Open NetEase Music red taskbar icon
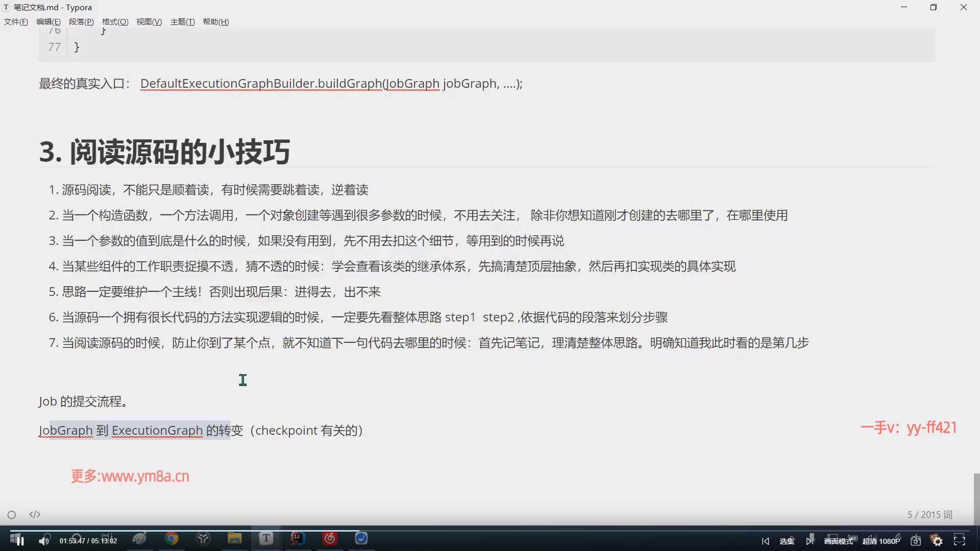Image resolution: width=980 pixels, height=551 pixels. [330, 538]
